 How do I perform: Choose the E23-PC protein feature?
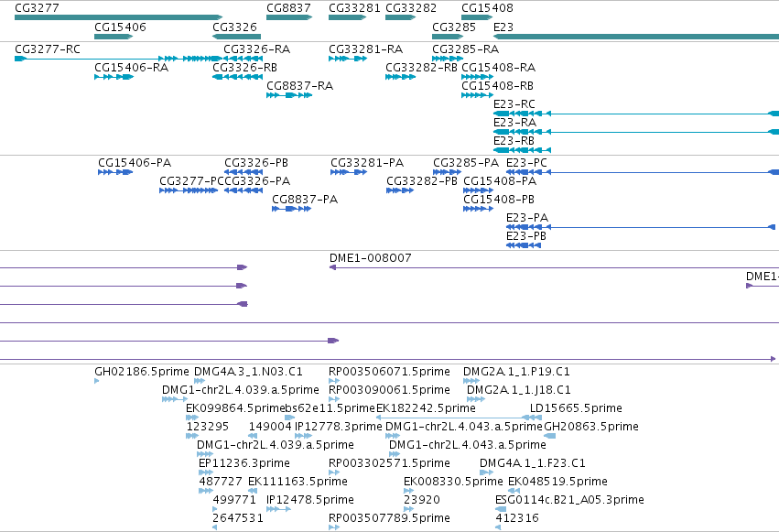643,172
